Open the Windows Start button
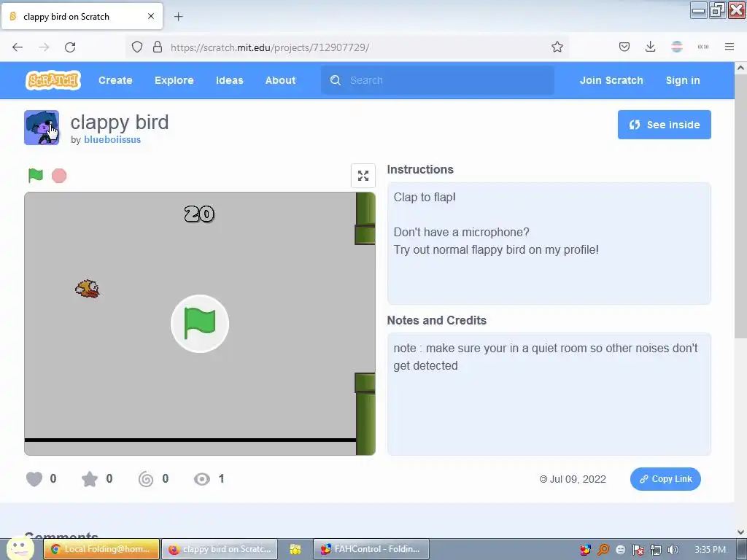747x560 pixels. pyautogui.click(x=19, y=548)
